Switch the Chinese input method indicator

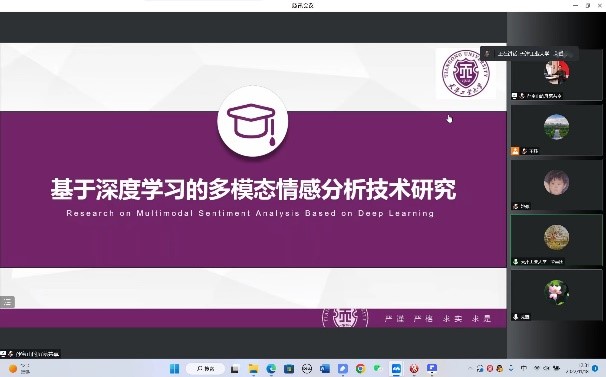[524, 368]
